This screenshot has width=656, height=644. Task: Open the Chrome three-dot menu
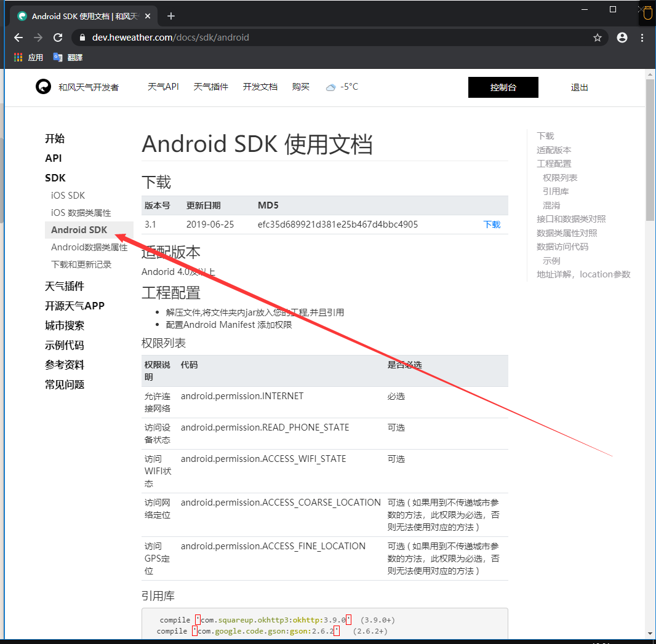pyautogui.click(x=642, y=38)
